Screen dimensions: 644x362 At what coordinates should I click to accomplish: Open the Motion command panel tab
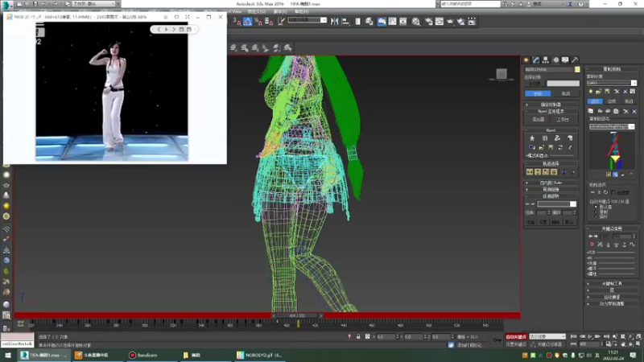(x=555, y=60)
